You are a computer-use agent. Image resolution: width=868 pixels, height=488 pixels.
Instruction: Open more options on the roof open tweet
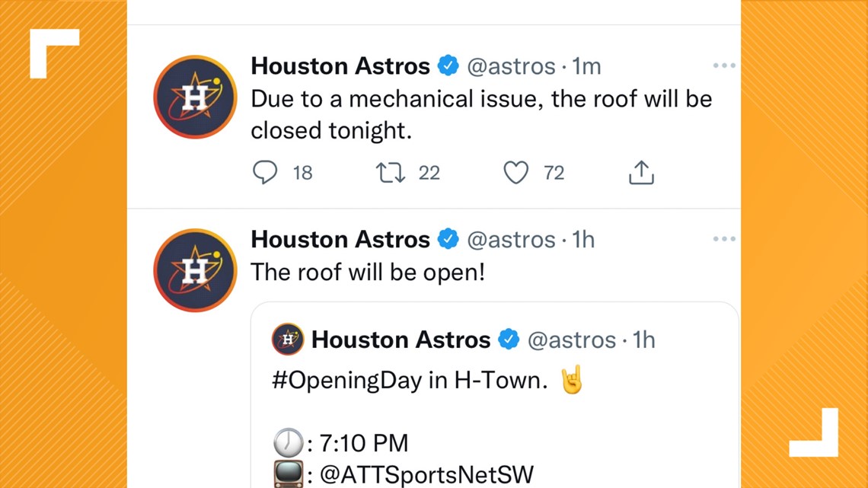[724, 239]
